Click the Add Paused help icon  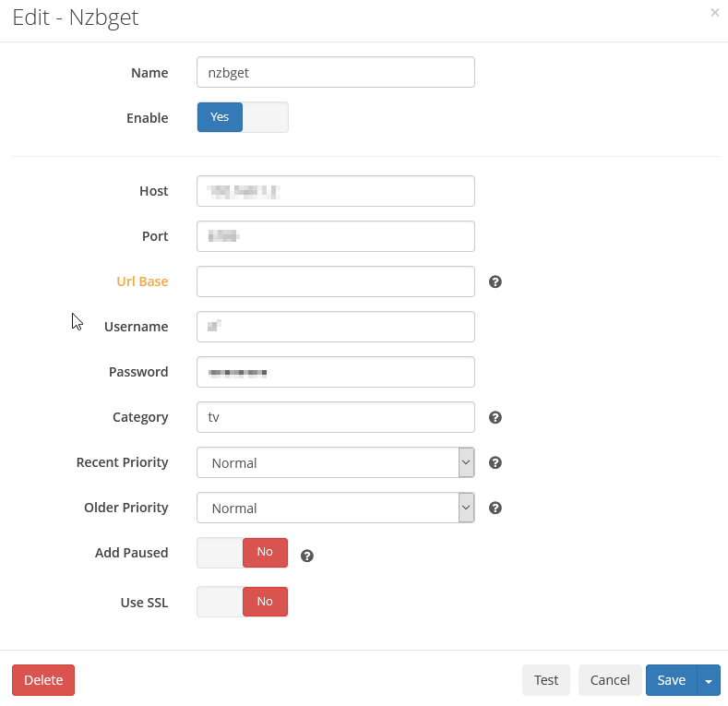click(307, 556)
